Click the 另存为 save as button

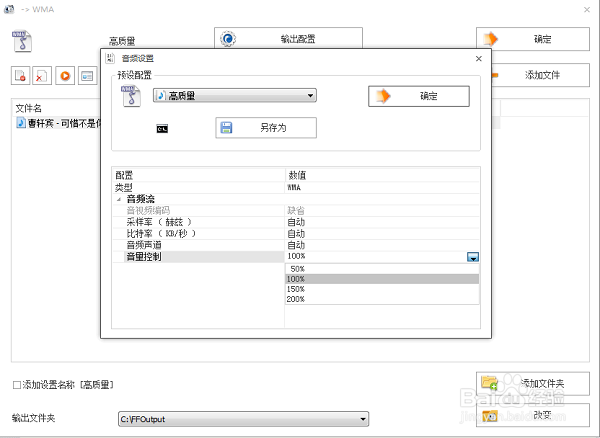click(266, 127)
